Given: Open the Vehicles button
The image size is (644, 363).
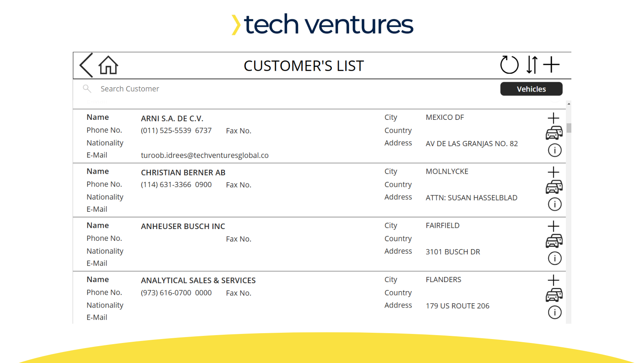Looking at the screenshot, I should pyautogui.click(x=531, y=89).
